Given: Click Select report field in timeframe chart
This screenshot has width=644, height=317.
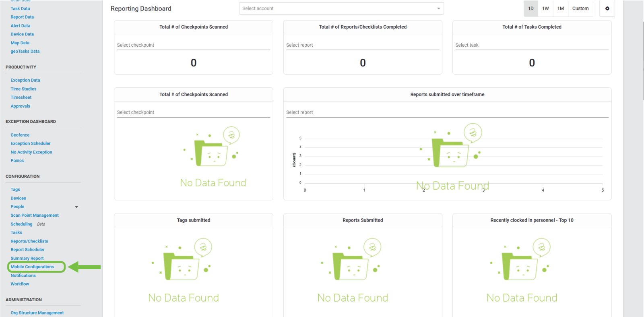Looking at the screenshot, I should pos(447,112).
